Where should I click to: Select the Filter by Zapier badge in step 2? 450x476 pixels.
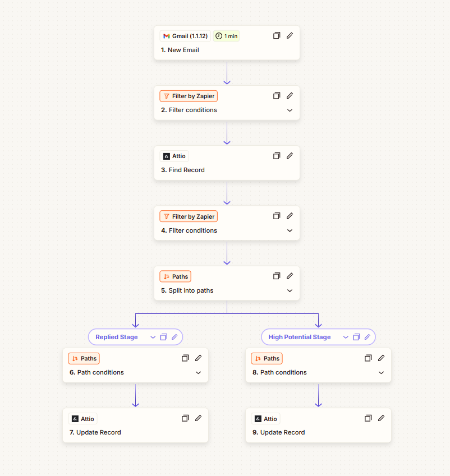[x=189, y=96]
